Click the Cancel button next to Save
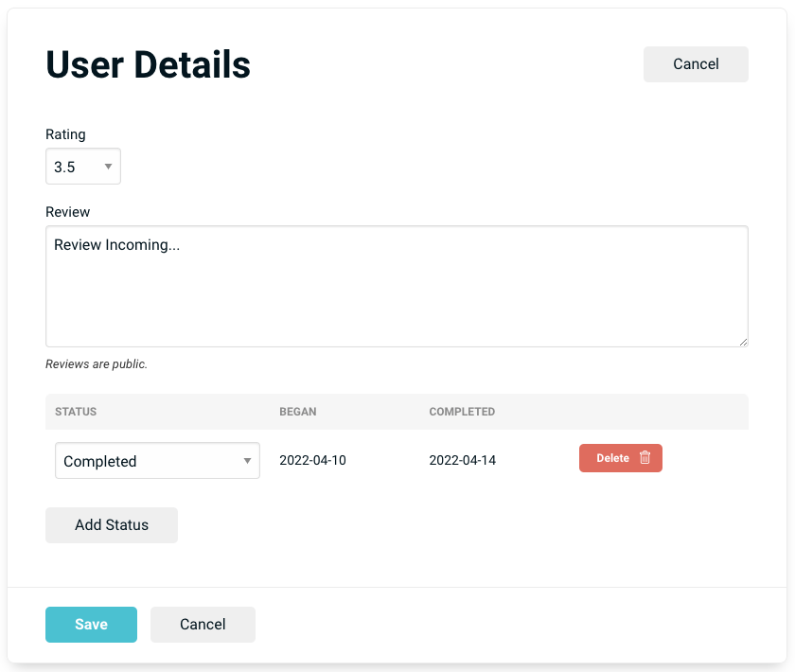 (203, 625)
